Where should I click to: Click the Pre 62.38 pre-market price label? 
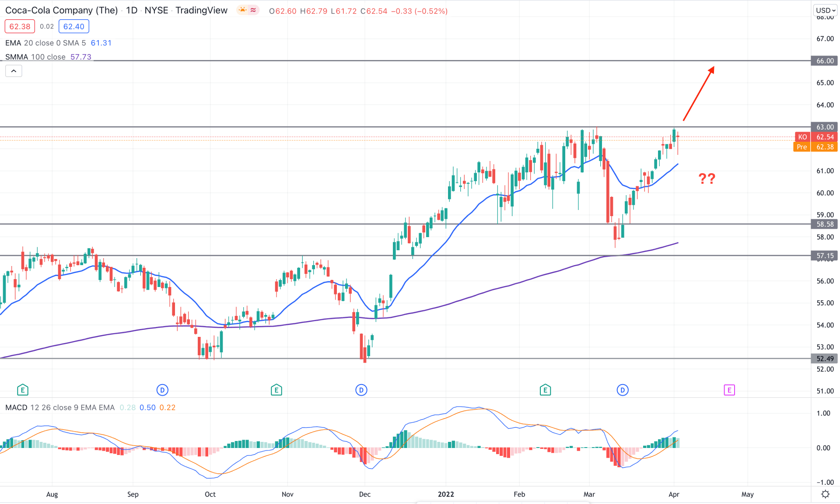coord(815,147)
